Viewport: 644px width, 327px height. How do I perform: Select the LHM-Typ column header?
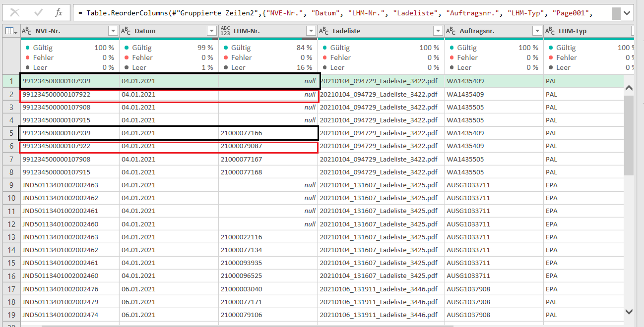pyautogui.click(x=588, y=31)
